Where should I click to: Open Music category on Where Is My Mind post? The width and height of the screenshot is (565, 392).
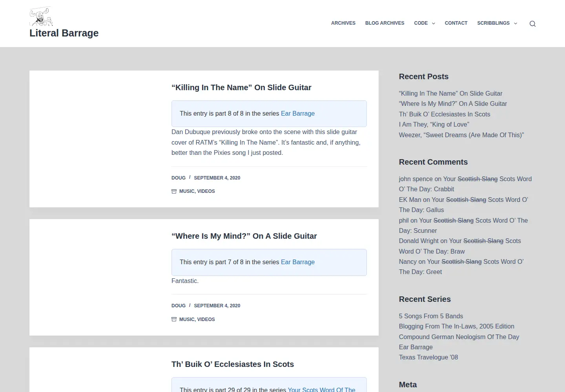click(187, 319)
